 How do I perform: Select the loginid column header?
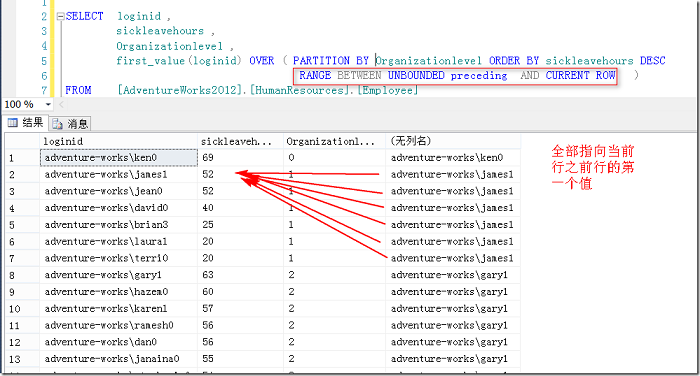tap(118, 142)
